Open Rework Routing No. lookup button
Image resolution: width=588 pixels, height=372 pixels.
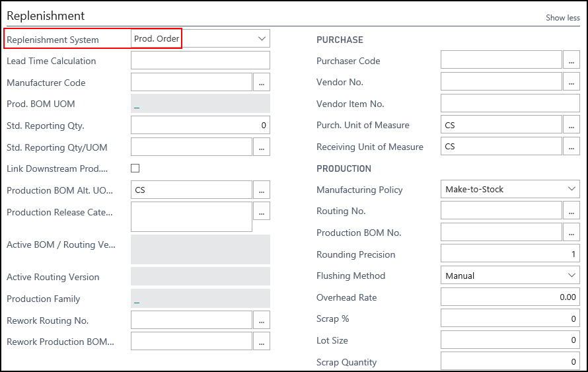(262, 320)
